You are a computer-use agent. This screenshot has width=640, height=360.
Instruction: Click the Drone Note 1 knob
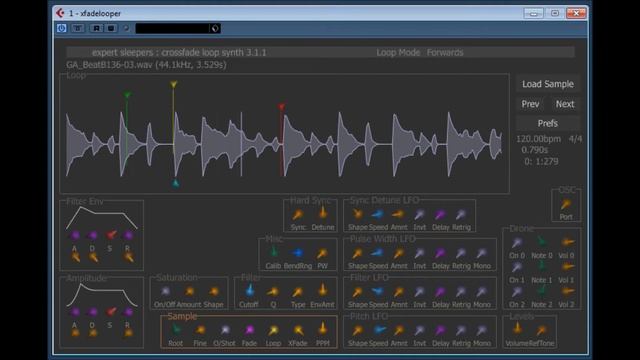click(x=542, y=266)
